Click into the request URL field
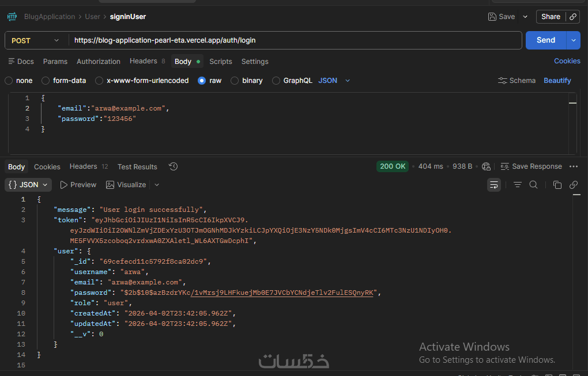 click(288, 40)
